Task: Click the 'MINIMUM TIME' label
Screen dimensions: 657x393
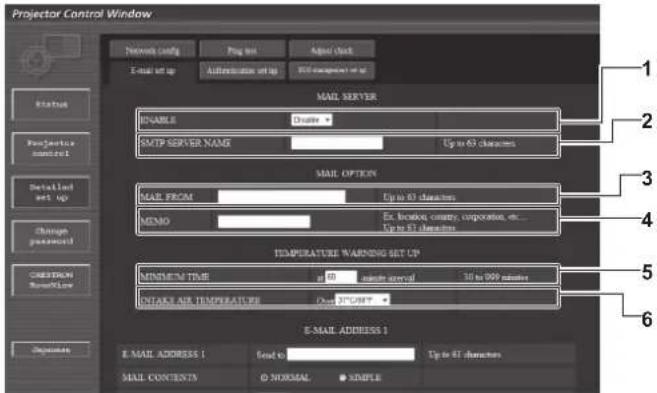Action: [175, 277]
